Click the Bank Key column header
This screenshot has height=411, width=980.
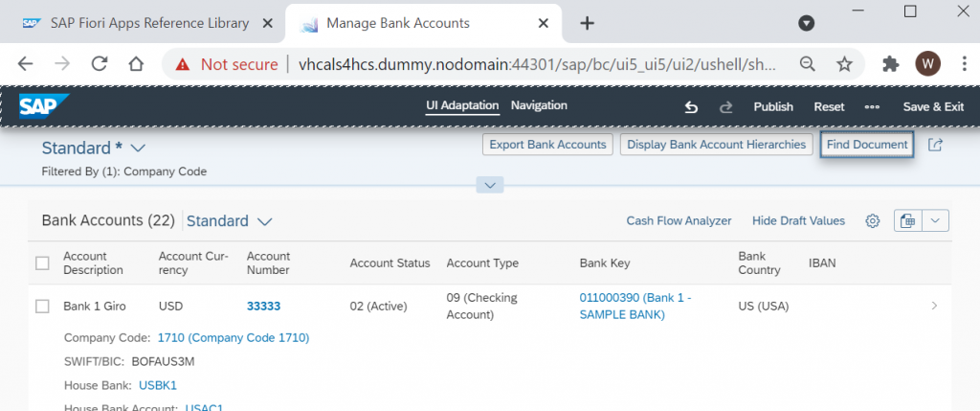pos(605,263)
